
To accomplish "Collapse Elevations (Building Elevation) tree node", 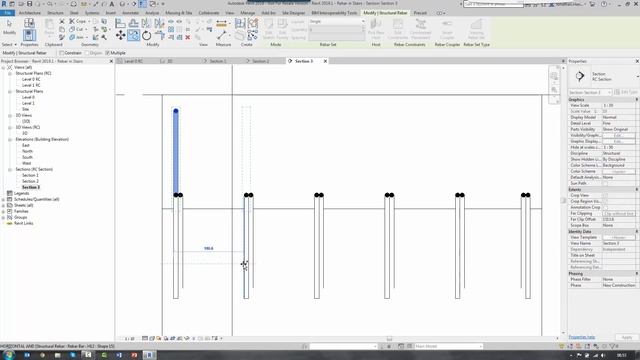I will tap(10, 140).
